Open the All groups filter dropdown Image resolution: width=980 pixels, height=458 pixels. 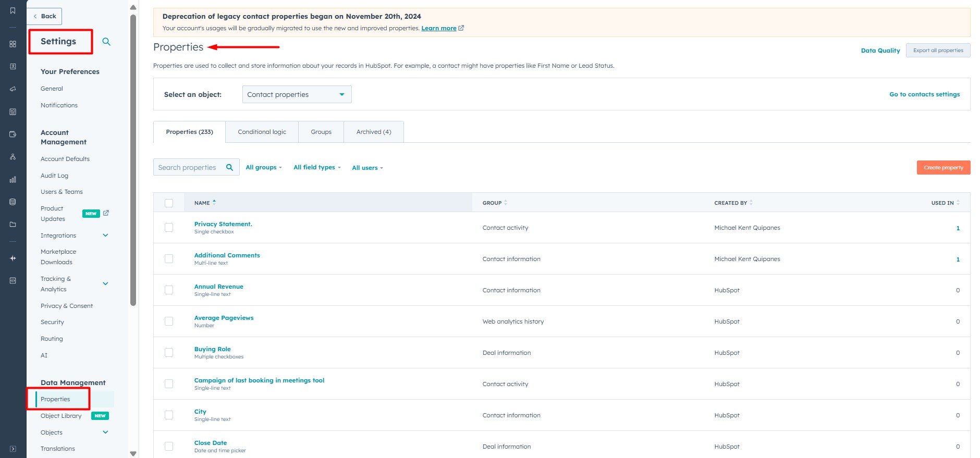click(264, 167)
